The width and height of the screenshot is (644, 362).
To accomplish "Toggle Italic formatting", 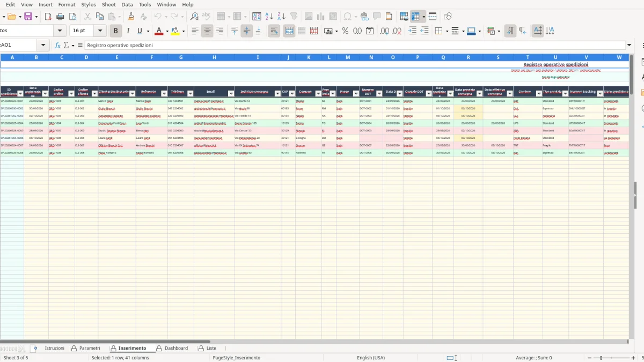I will [x=128, y=31].
